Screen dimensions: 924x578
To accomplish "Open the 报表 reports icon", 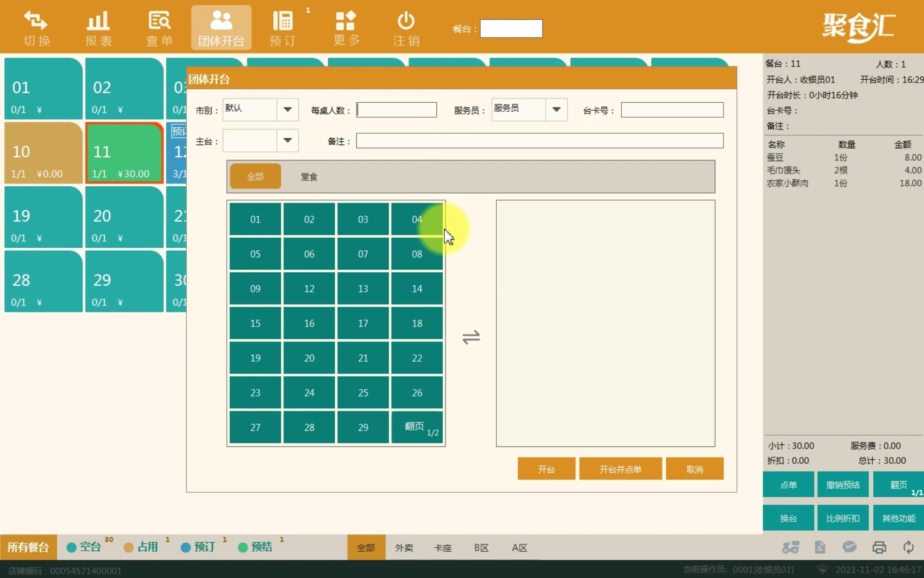I will pyautogui.click(x=98, y=28).
